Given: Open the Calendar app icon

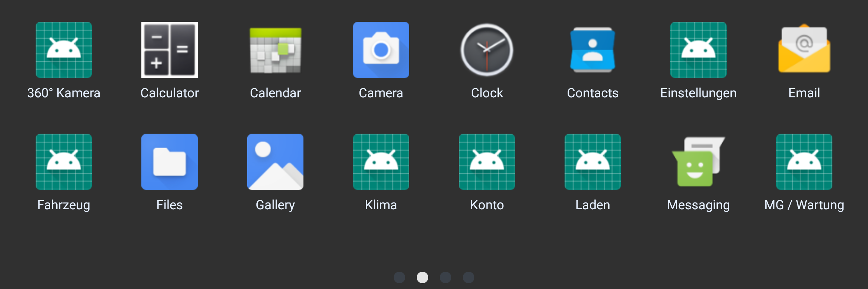Looking at the screenshot, I should [x=275, y=50].
